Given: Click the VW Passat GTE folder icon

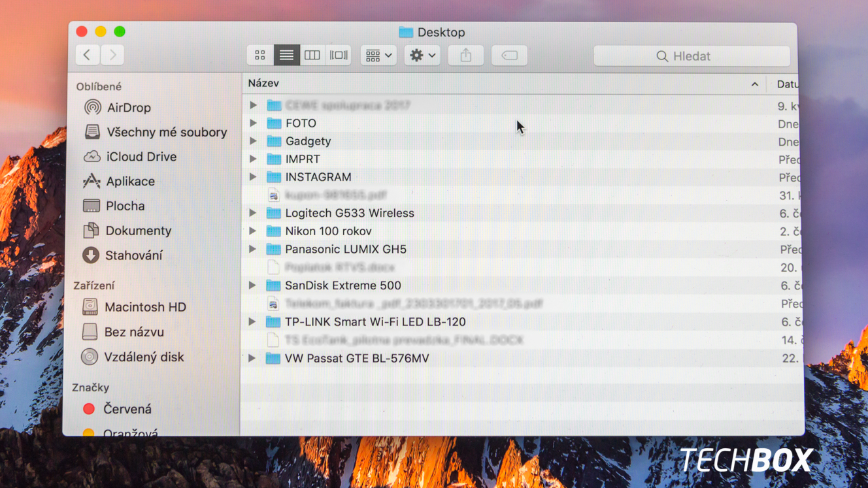Looking at the screenshot, I should 273,358.
